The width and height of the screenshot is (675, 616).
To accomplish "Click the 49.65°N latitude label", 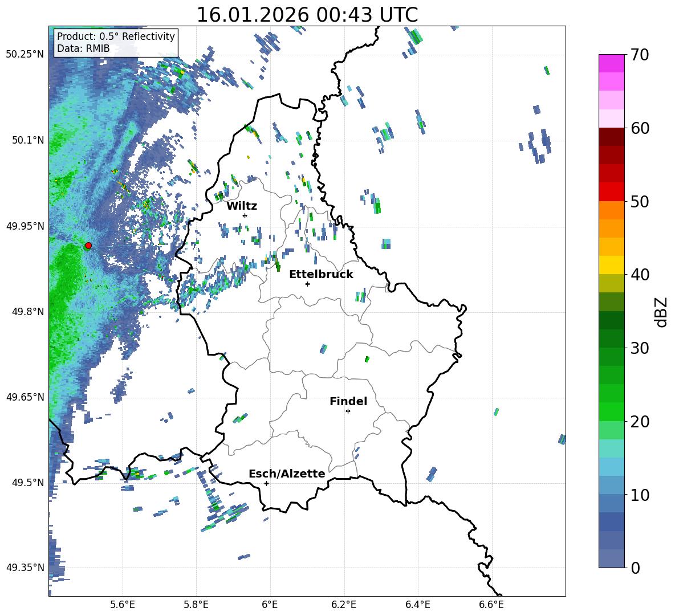I will coord(25,397).
